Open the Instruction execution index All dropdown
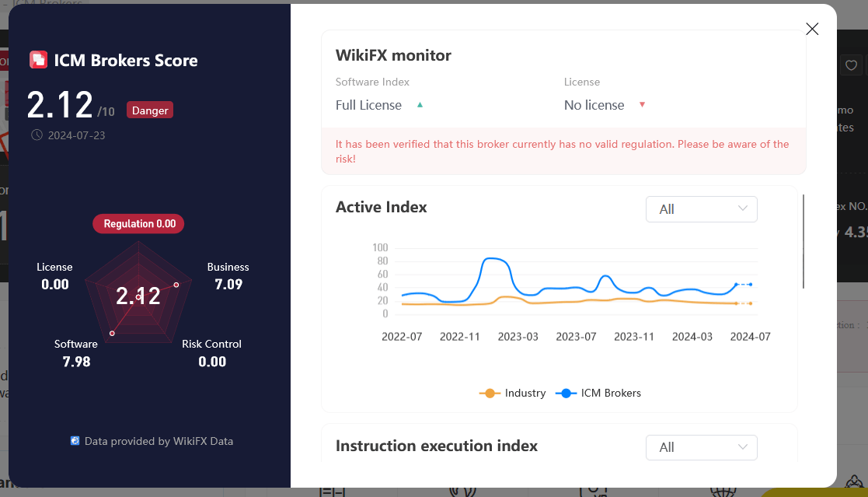 click(x=702, y=448)
